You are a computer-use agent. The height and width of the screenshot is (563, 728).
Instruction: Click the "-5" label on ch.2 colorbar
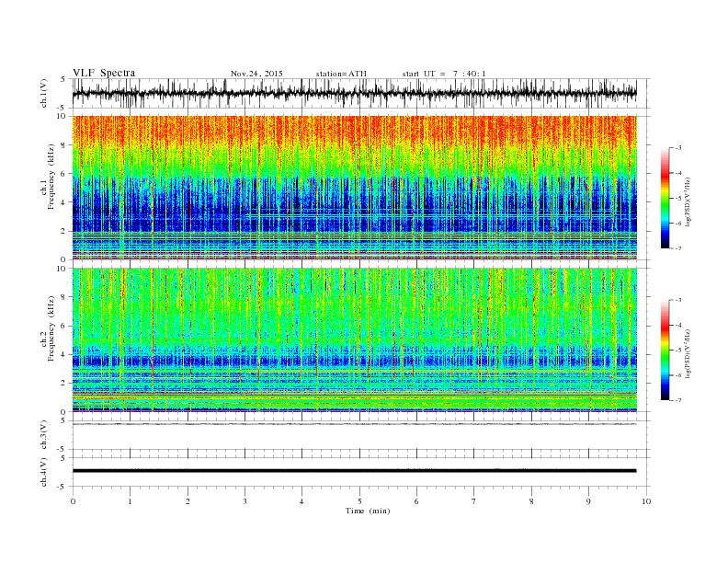pos(678,350)
